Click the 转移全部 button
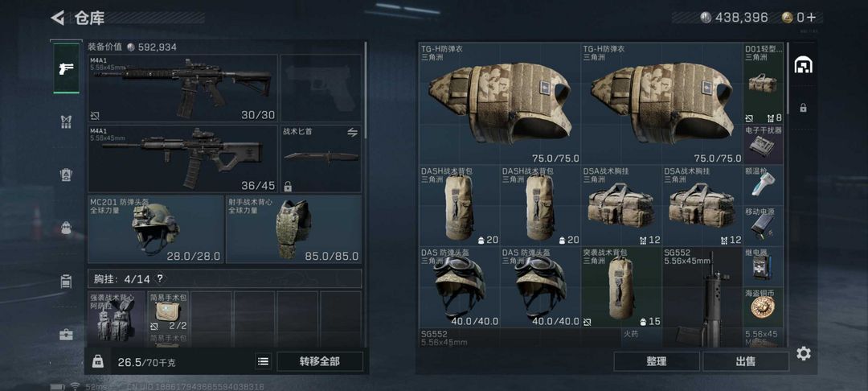The image size is (868, 391). coord(319,362)
